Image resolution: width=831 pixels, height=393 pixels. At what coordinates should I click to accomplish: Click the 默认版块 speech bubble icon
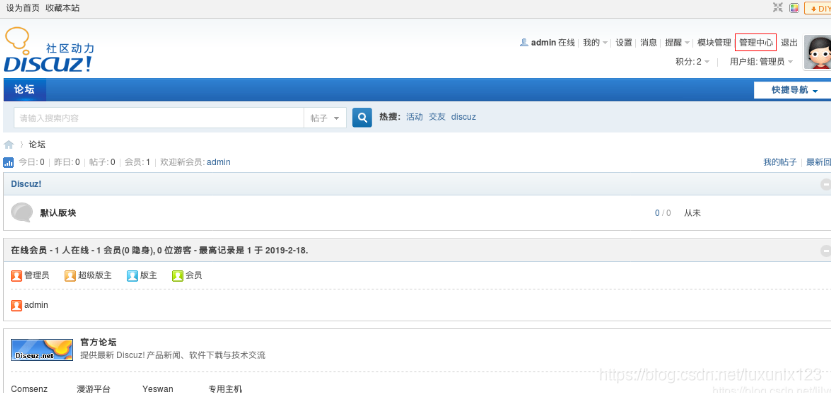click(22, 212)
